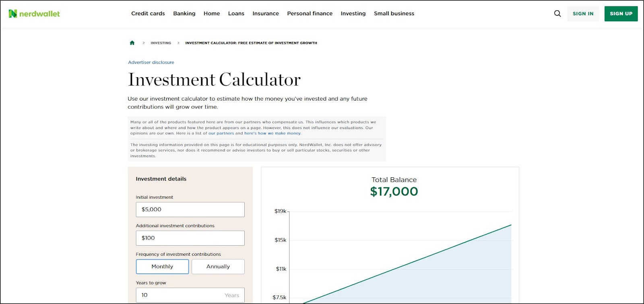Open 'here's how we make money' link
This screenshot has width=644, height=304.
272,133
